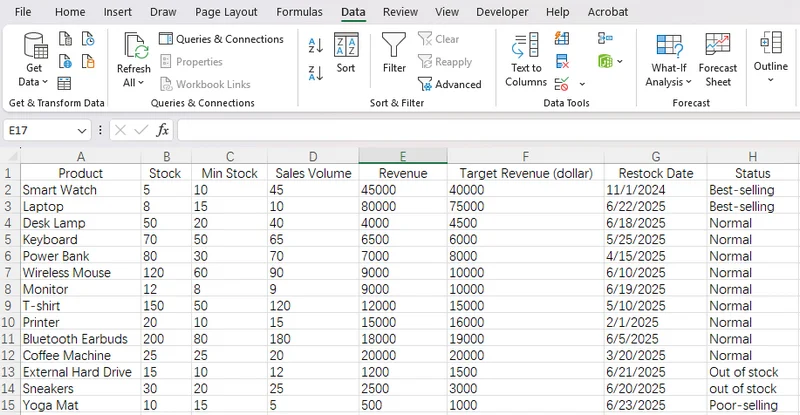Open the Help tab
This screenshot has width=800, height=415.
[x=557, y=12]
